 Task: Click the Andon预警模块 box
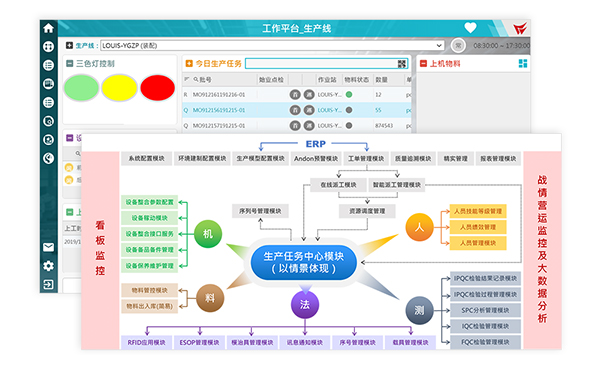coord(316,158)
